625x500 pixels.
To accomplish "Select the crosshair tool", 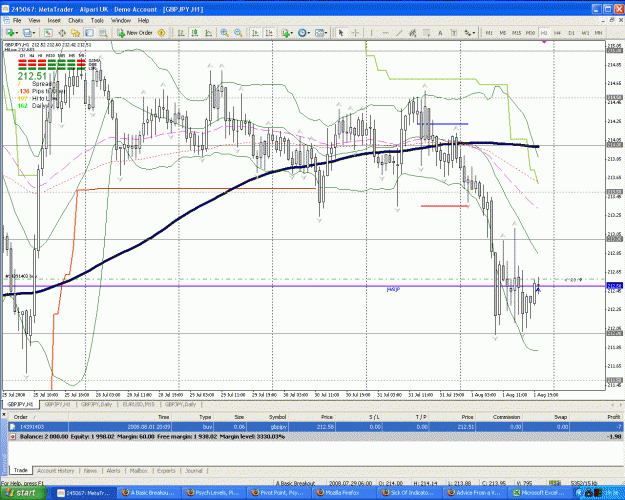I will [355, 33].
